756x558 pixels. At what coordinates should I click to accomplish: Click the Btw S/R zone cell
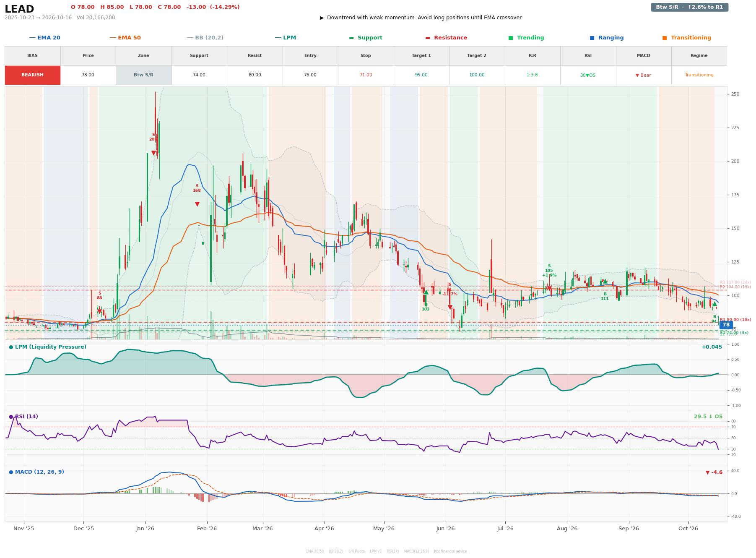pyautogui.click(x=143, y=75)
